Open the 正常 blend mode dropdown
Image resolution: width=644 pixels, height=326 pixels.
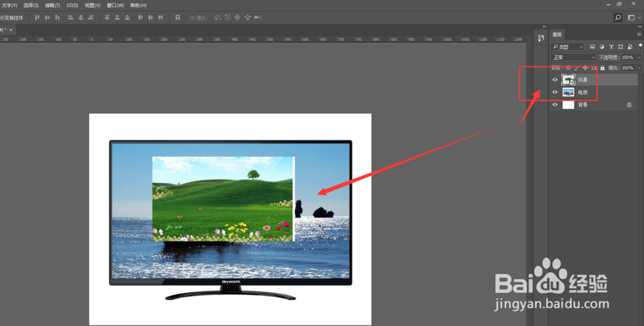[573, 57]
